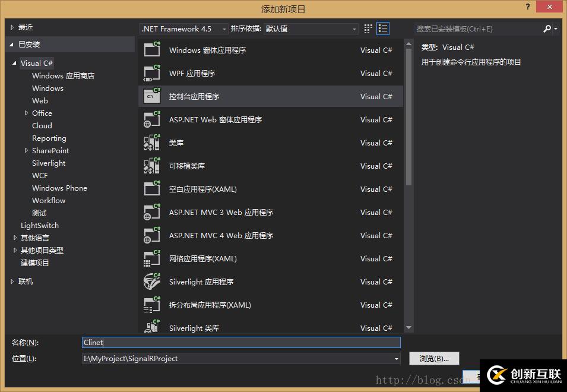Click the 名称 name input field

[241, 343]
